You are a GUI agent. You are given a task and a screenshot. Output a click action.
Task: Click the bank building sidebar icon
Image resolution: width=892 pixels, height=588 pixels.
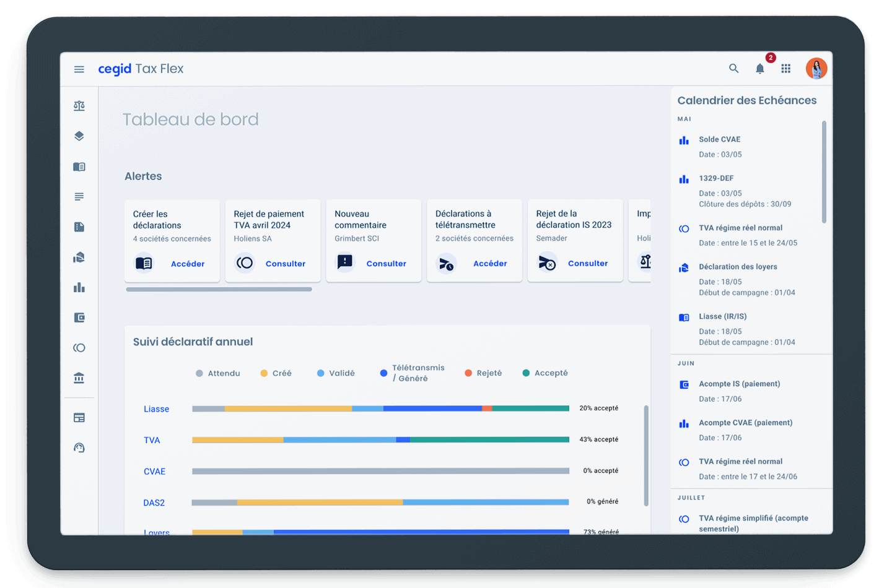(x=79, y=378)
